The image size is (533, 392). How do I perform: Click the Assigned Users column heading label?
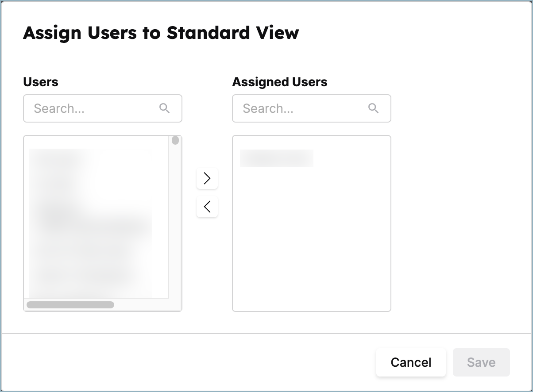tap(279, 82)
